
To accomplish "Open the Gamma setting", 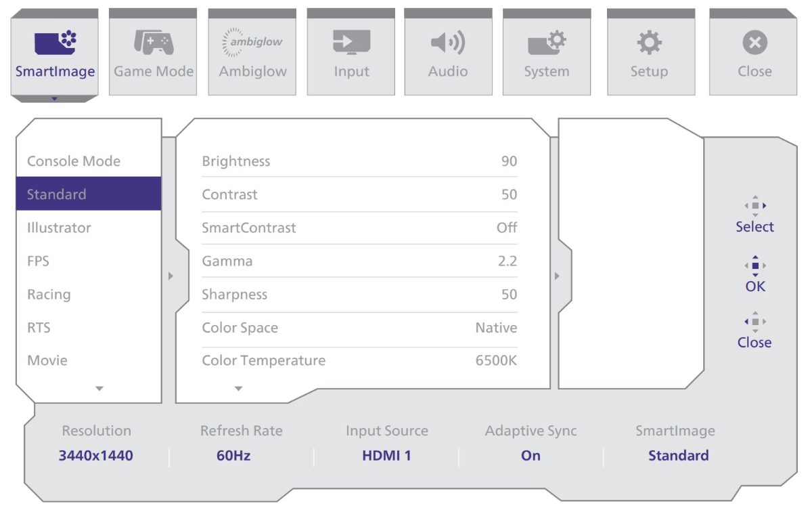I will pyautogui.click(x=359, y=261).
